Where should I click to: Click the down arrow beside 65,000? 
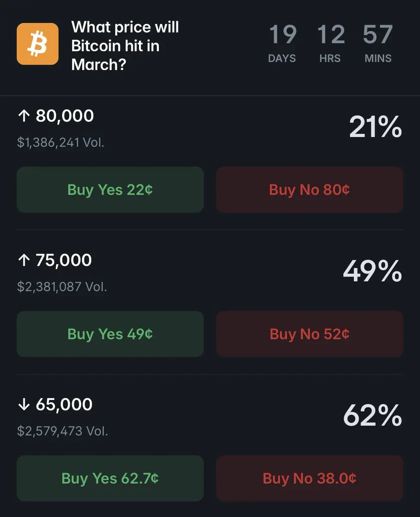click(24, 405)
